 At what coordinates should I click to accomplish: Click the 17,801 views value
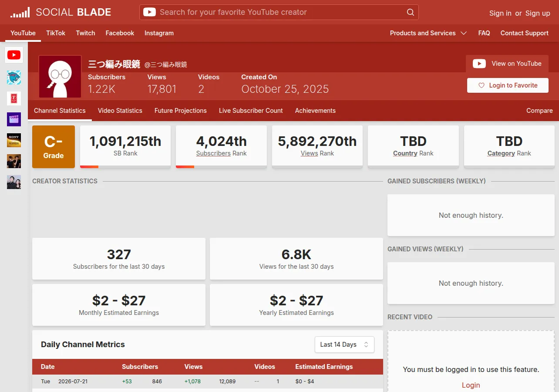162,89
